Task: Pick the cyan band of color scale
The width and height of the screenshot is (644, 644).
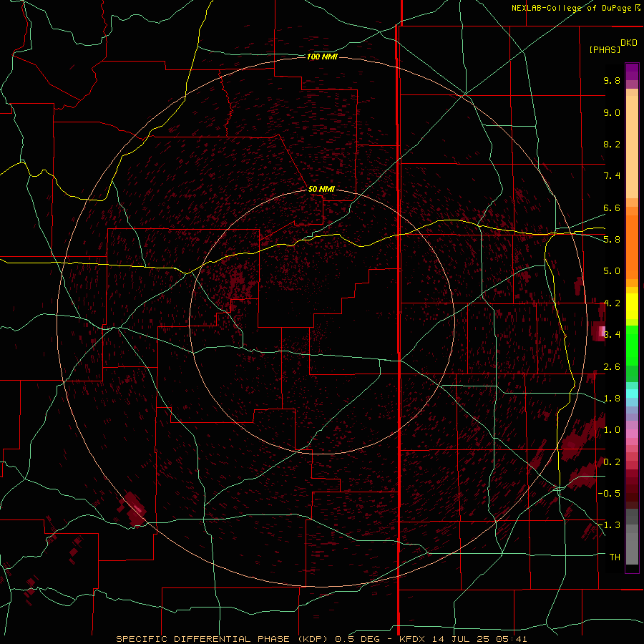Action: tap(632, 394)
